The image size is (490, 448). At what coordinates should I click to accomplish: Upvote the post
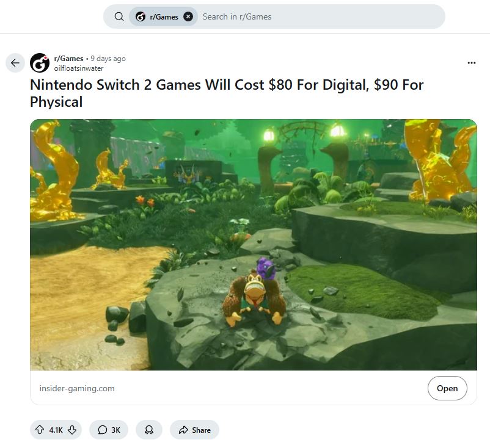tap(40, 430)
